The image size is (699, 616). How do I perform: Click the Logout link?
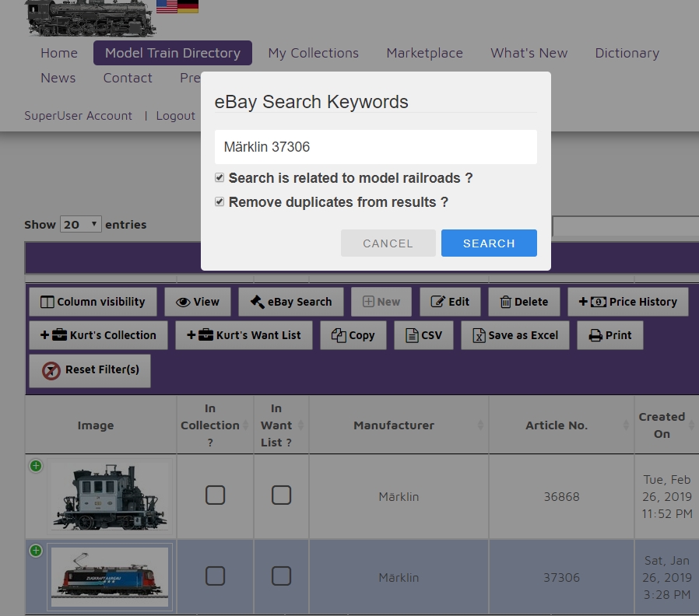point(176,116)
